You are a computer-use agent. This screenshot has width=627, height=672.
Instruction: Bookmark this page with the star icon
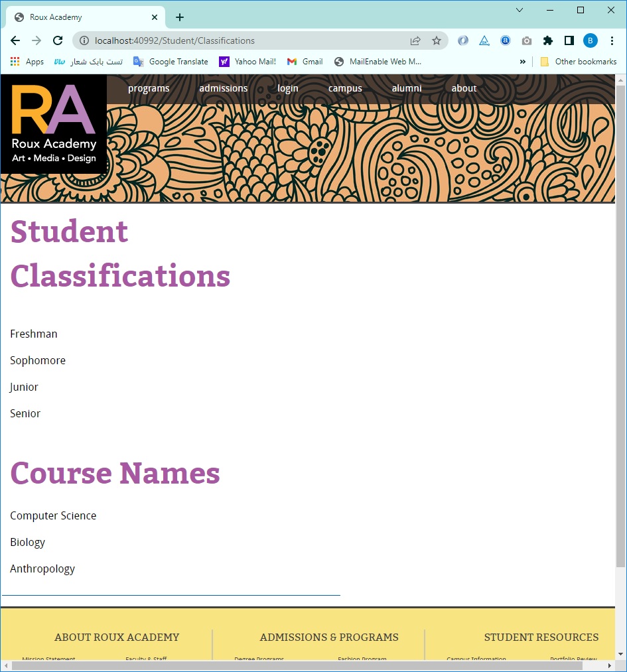(437, 40)
